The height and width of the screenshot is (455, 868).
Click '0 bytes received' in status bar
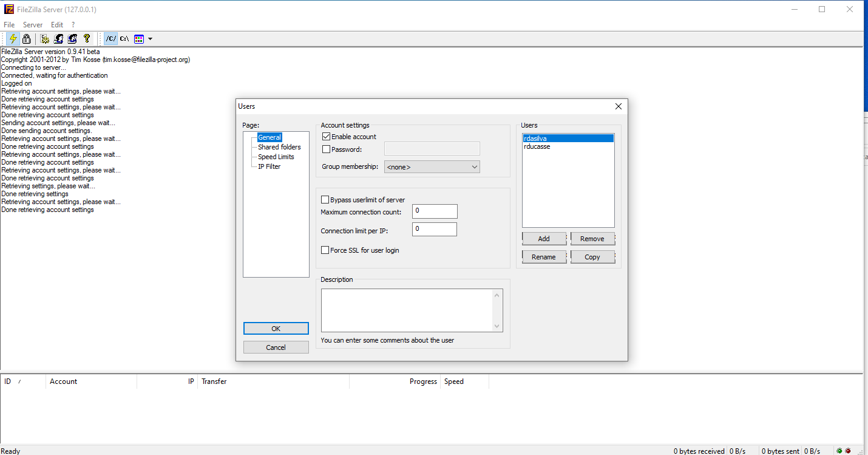tap(699, 451)
